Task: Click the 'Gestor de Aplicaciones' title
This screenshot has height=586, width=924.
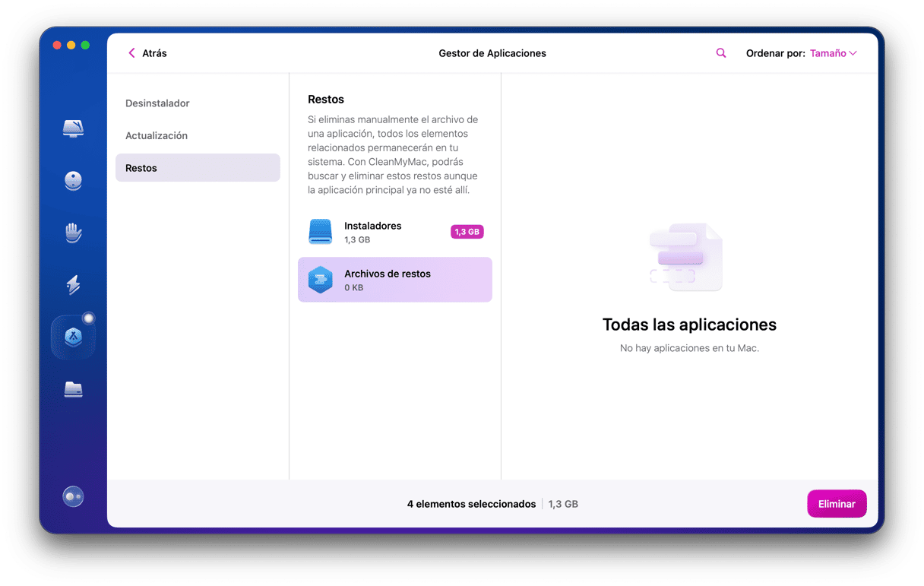Action: 492,53
